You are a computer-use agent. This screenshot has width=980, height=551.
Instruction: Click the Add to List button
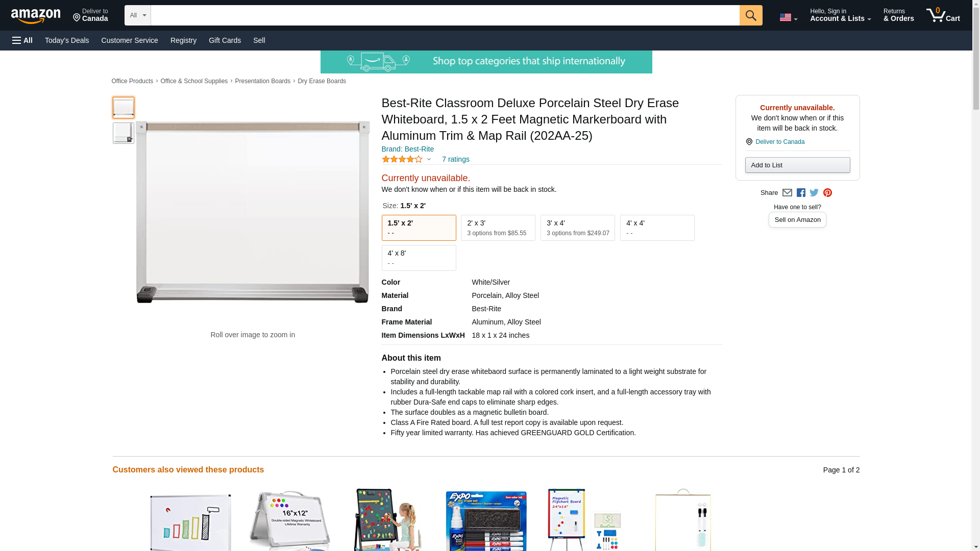[797, 165]
